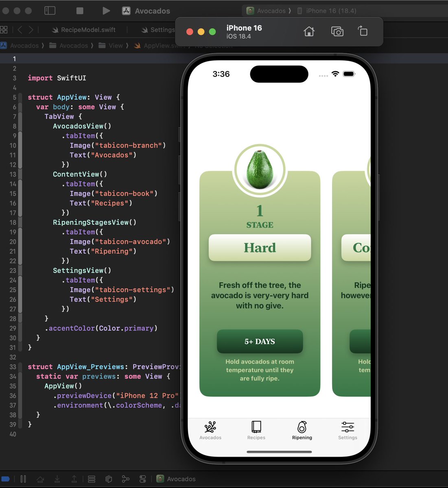
Task: Open the View folder breadcrumb
Action: coord(111,46)
